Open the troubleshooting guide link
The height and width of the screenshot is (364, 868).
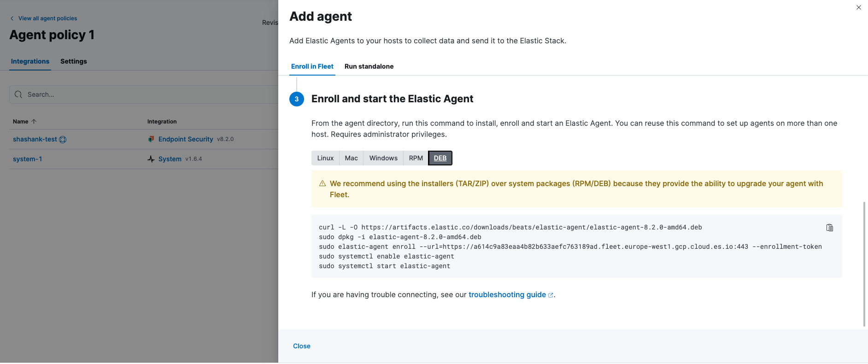pos(507,294)
